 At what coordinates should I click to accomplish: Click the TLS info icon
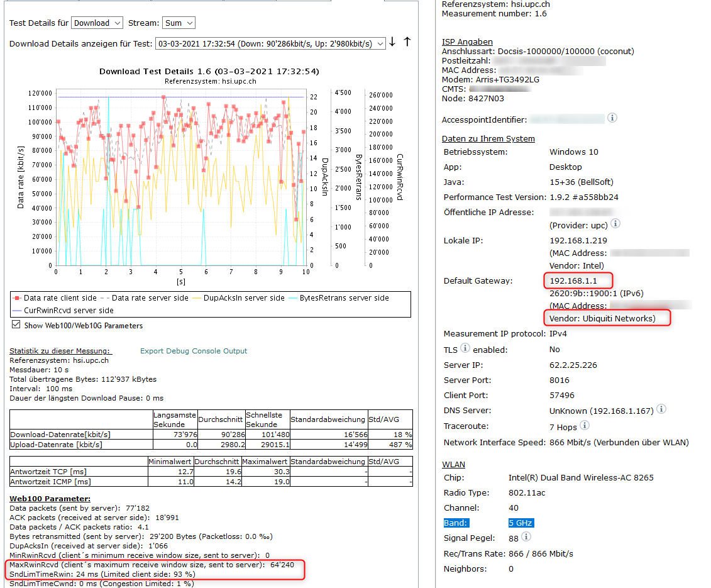pyautogui.click(x=465, y=349)
